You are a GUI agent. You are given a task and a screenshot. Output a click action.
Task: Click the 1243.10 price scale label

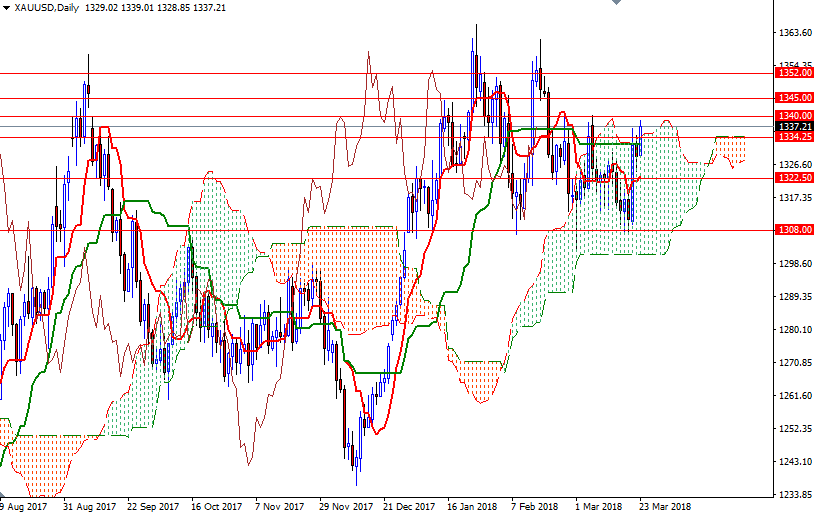pos(795,462)
